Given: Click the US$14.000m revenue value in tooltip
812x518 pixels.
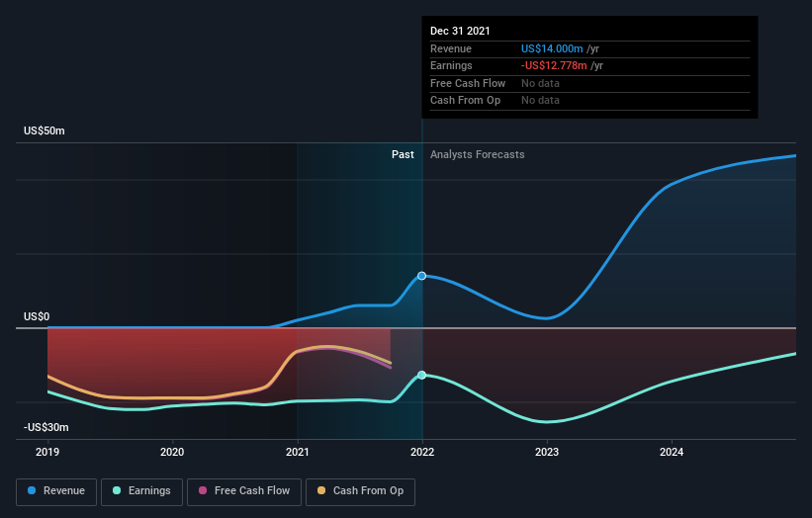Looking at the screenshot, I should pyautogui.click(x=552, y=48).
